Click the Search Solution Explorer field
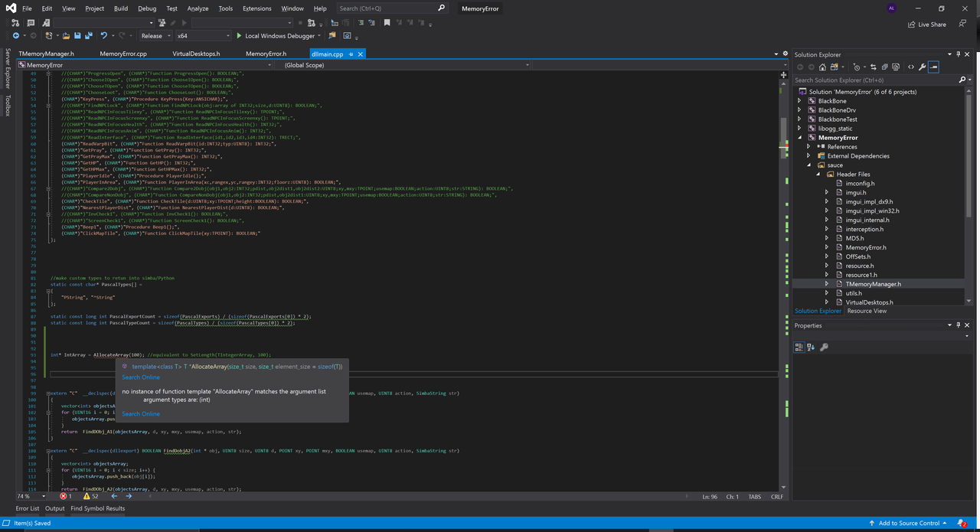980x532 pixels. (x=874, y=80)
